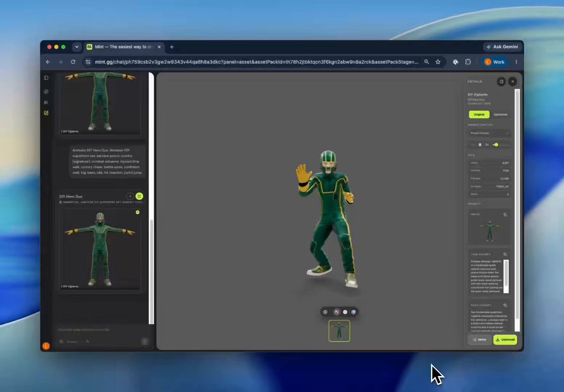The height and width of the screenshot is (392, 564).
Task: Click the Remix button
Action: 479,339
